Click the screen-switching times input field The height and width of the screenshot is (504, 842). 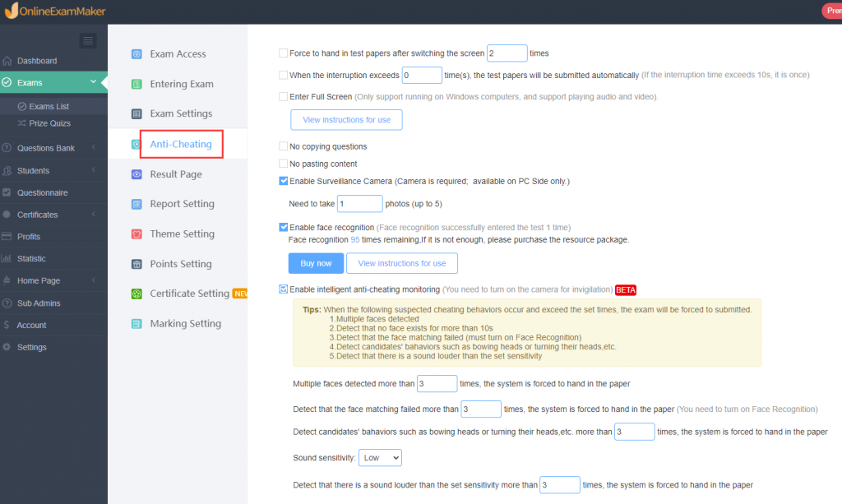[507, 53]
